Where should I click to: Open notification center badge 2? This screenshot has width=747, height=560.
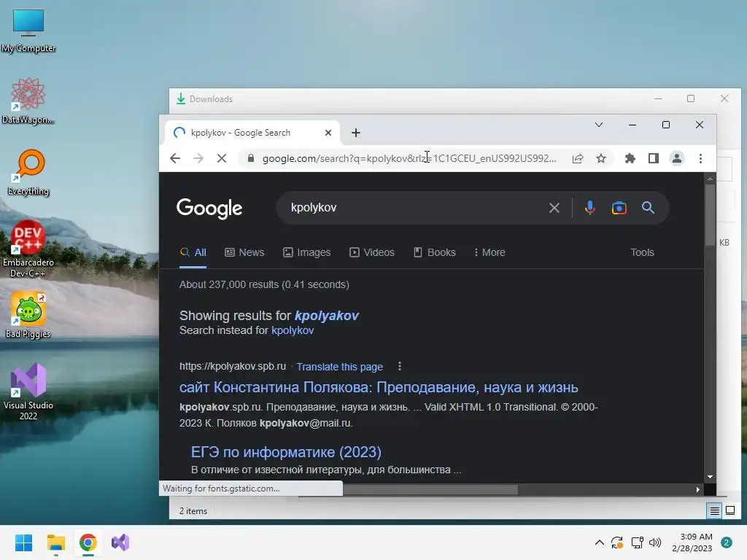point(727,542)
